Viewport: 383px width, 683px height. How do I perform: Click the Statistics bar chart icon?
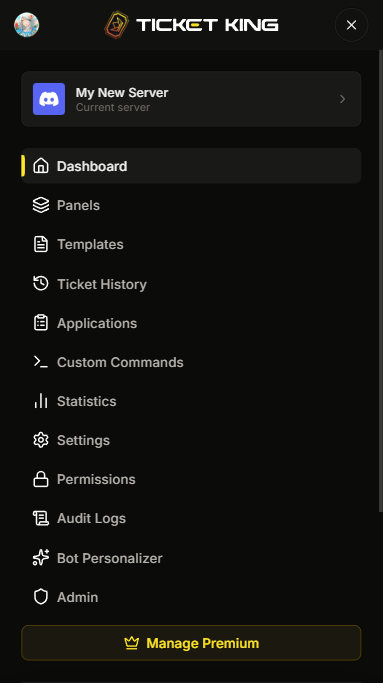pyautogui.click(x=41, y=401)
